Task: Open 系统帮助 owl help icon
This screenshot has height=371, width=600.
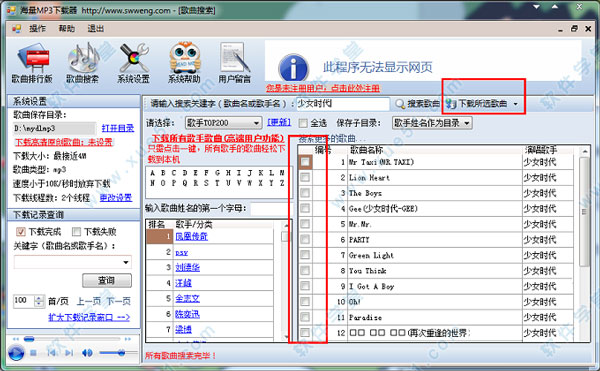Action: 184,63
